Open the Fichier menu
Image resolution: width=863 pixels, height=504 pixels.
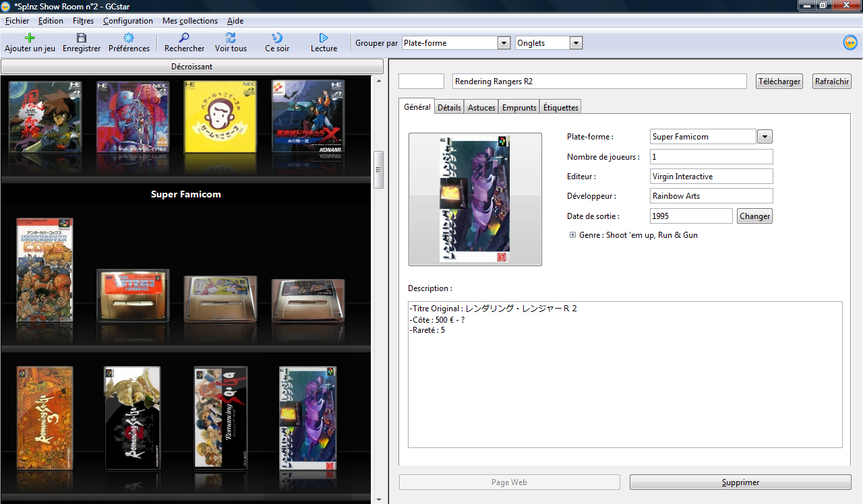[x=17, y=21]
